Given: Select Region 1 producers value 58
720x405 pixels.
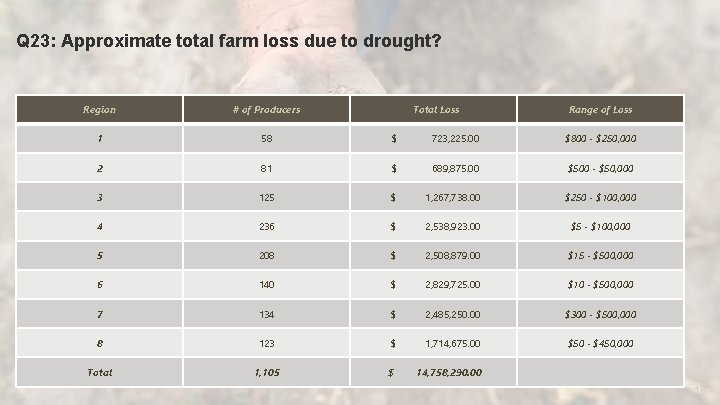Looking at the screenshot, I should (266, 139).
